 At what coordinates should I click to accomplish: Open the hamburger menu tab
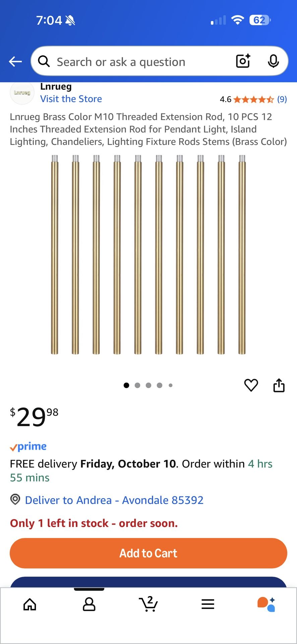[208, 604]
